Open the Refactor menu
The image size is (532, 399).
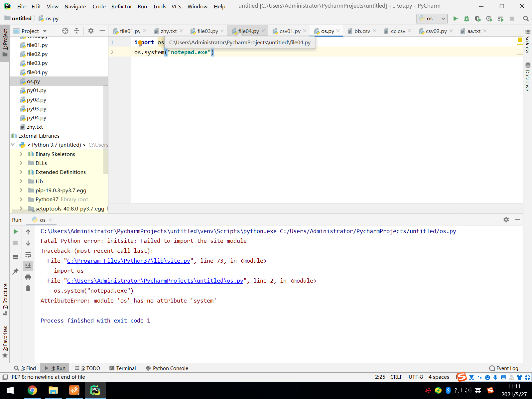pyautogui.click(x=121, y=6)
